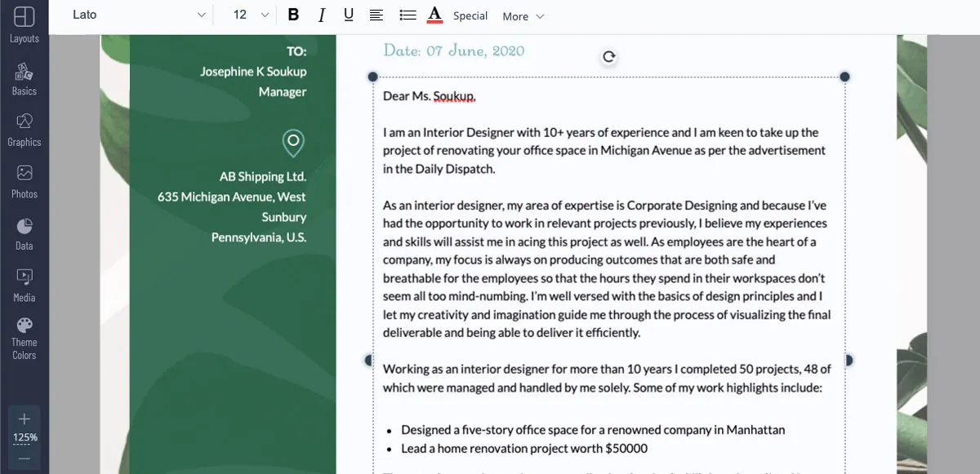Open the Graphics panel

[24, 130]
